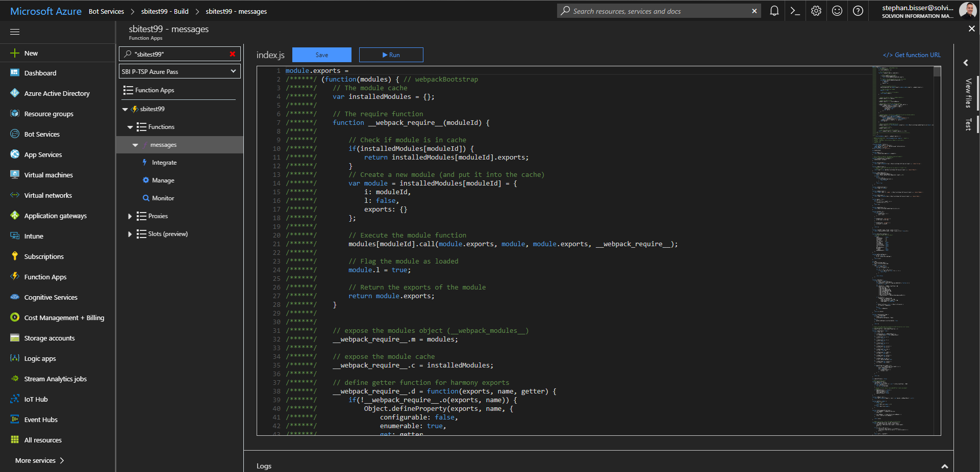
Task: Click the Intune icon
Action: tap(15, 236)
